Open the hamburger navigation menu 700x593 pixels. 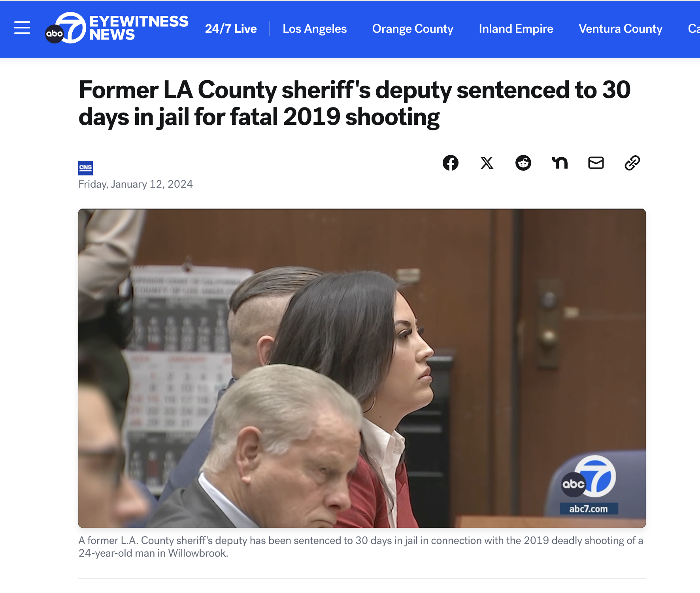pyautogui.click(x=22, y=28)
